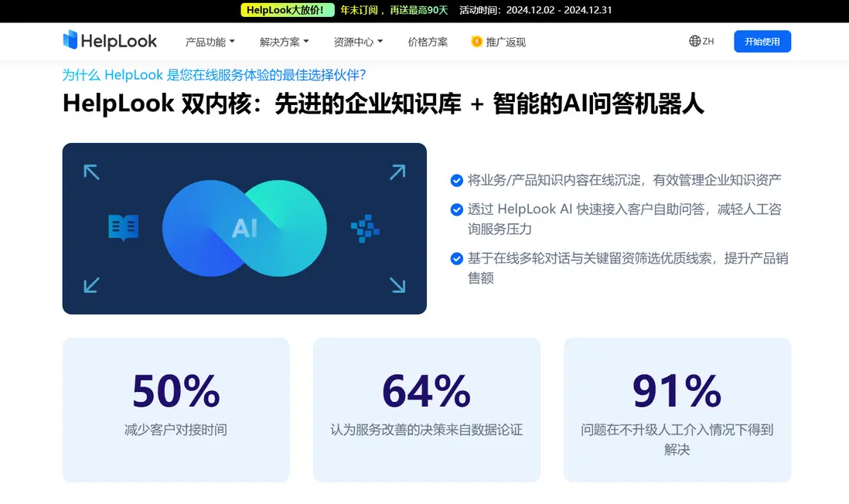Click the HelpLook logo icon

(x=70, y=40)
